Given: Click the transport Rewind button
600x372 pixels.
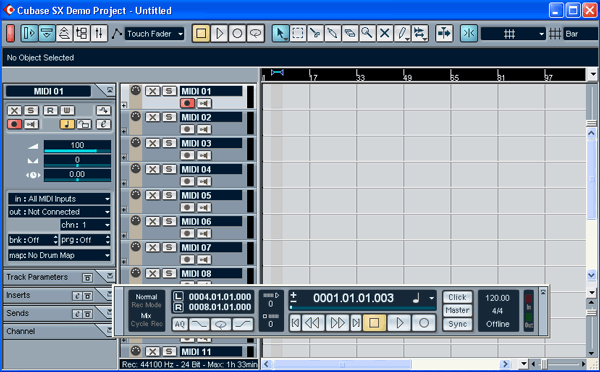Looking at the screenshot, I should [312, 323].
